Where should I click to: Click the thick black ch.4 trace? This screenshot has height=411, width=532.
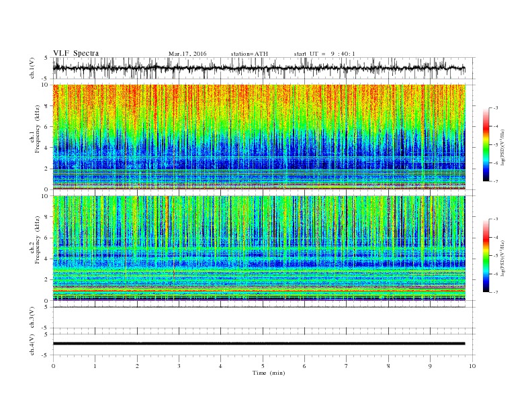point(259,344)
